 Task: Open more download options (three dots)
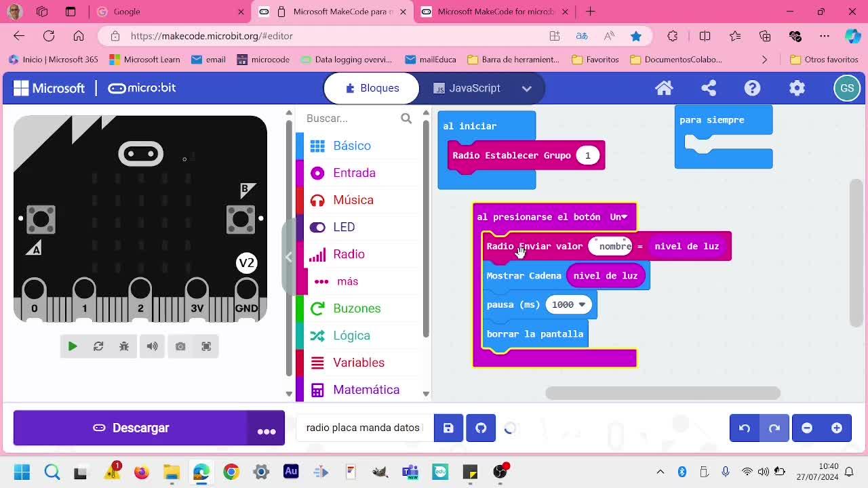click(267, 428)
